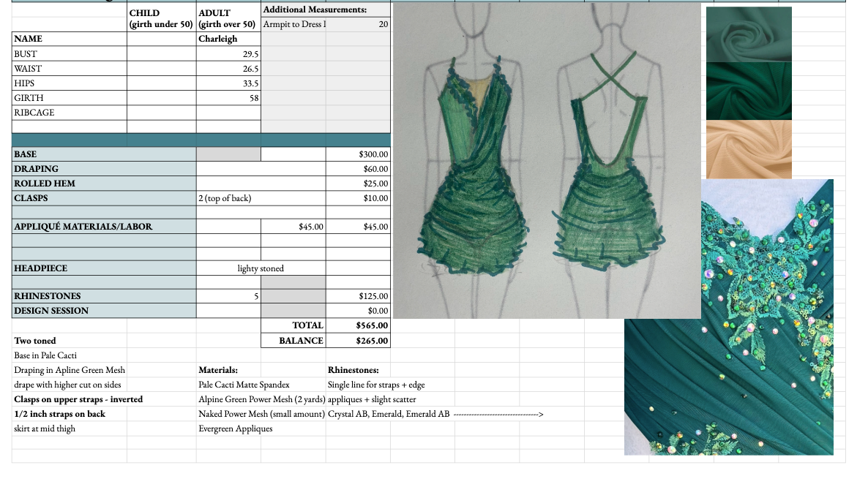Select the dark alpine green fabric swatch
868x487 pixels.
tap(749, 91)
